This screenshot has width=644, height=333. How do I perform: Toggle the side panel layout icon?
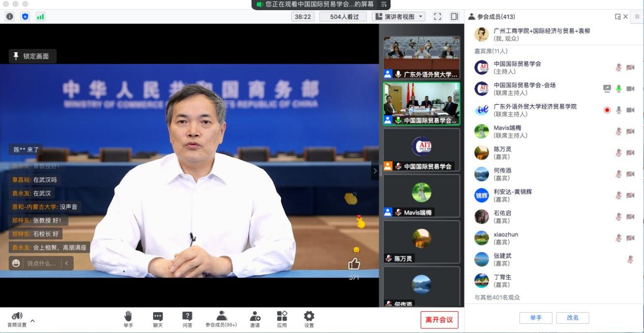pos(454,16)
